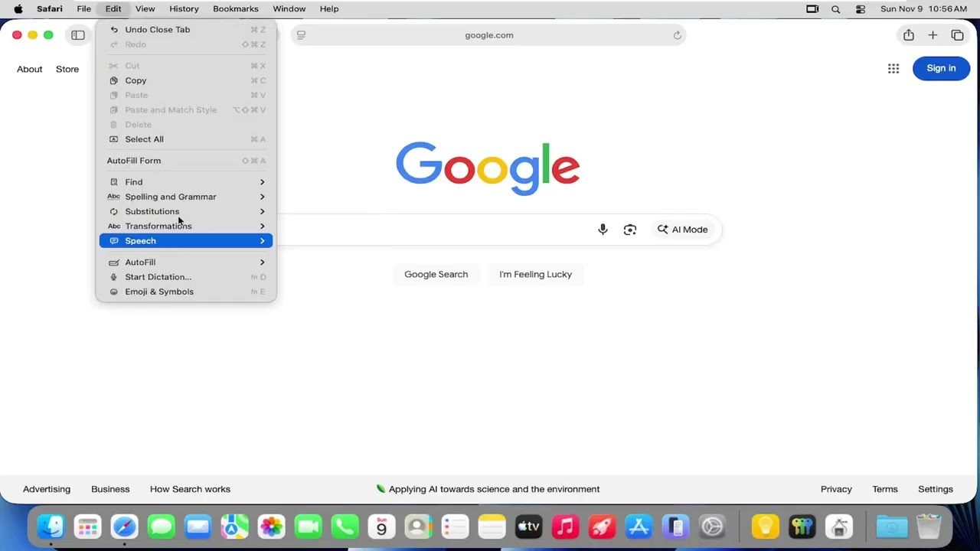This screenshot has height=551, width=980.
Task: Open Trash in the Dock
Action: (929, 527)
